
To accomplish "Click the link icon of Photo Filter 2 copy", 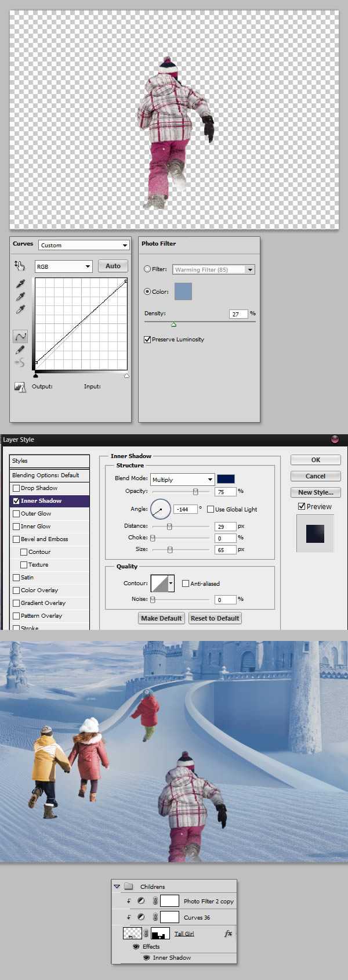I will pos(155,902).
